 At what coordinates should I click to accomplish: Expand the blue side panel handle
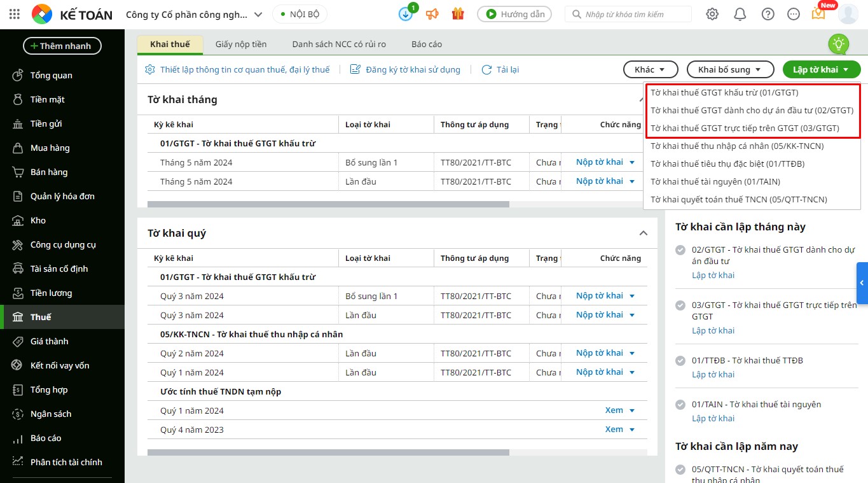[x=862, y=283]
